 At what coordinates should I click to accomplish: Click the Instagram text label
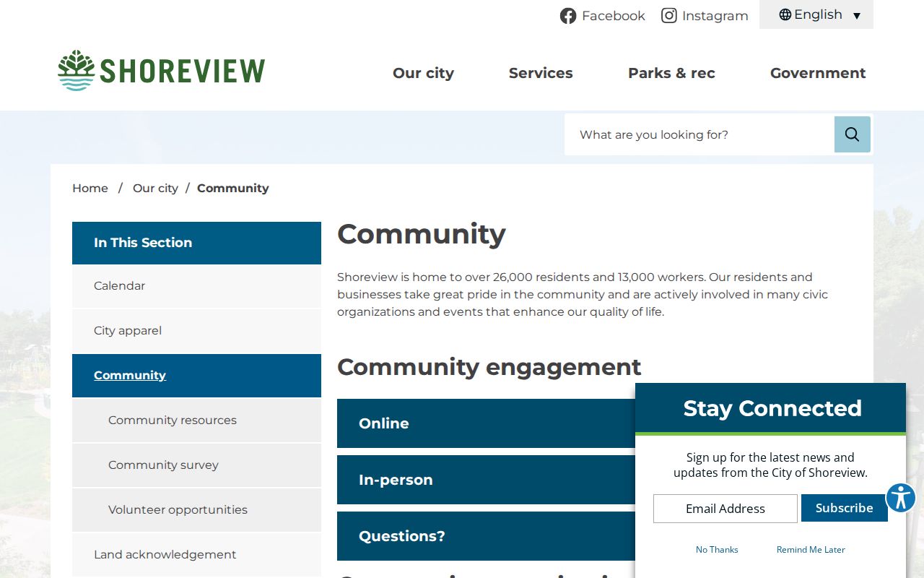point(715,16)
